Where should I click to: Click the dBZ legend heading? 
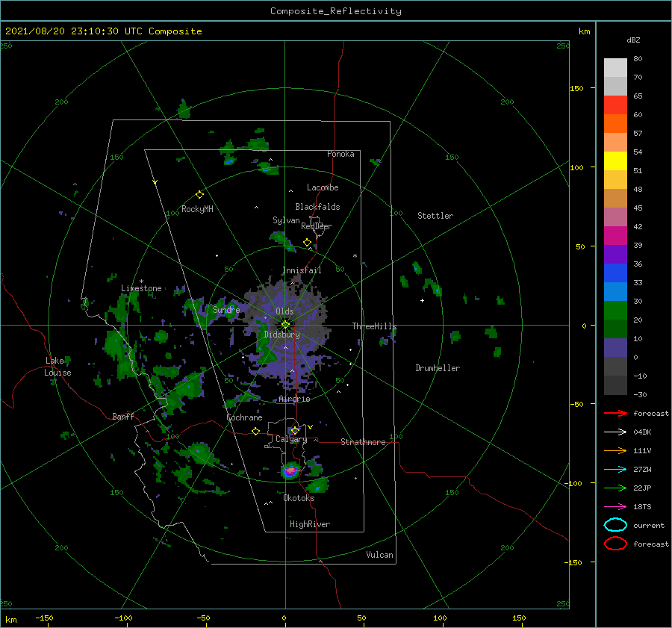(633, 40)
